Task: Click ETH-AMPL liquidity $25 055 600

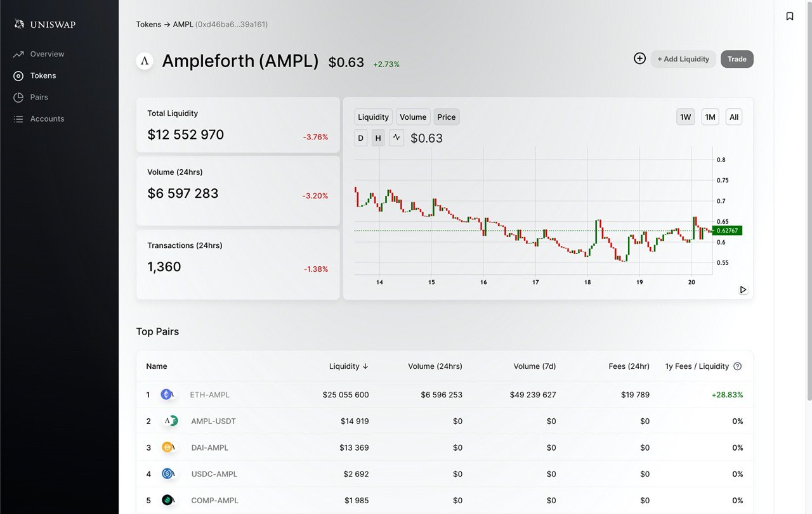Action: coord(346,395)
